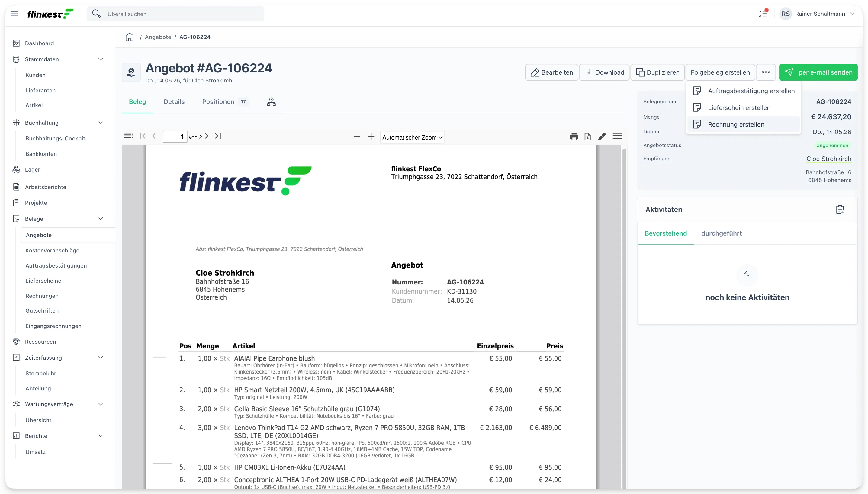Select Lieferschein erstellen menu entry
The width and height of the screenshot is (868, 494).
(744, 107)
